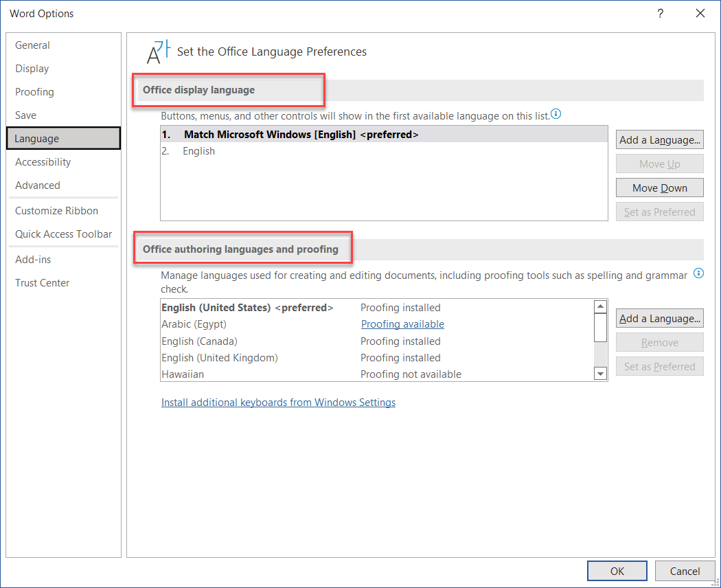Close the Word Options dialog
This screenshot has height=588, width=721.
700,13
